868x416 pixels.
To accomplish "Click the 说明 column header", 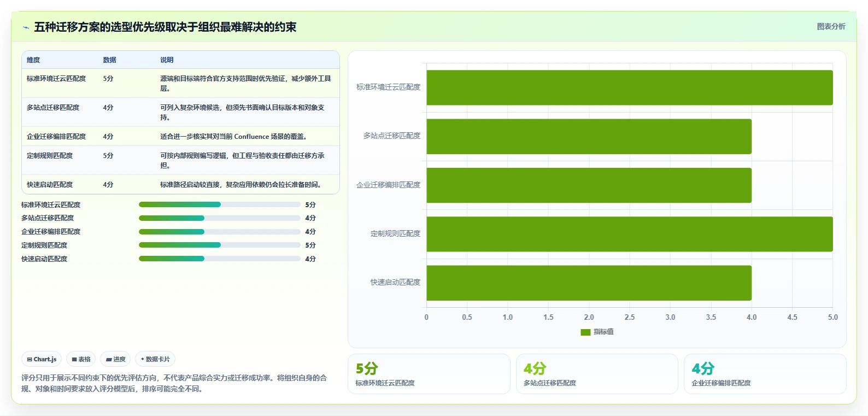I will tap(167, 60).
